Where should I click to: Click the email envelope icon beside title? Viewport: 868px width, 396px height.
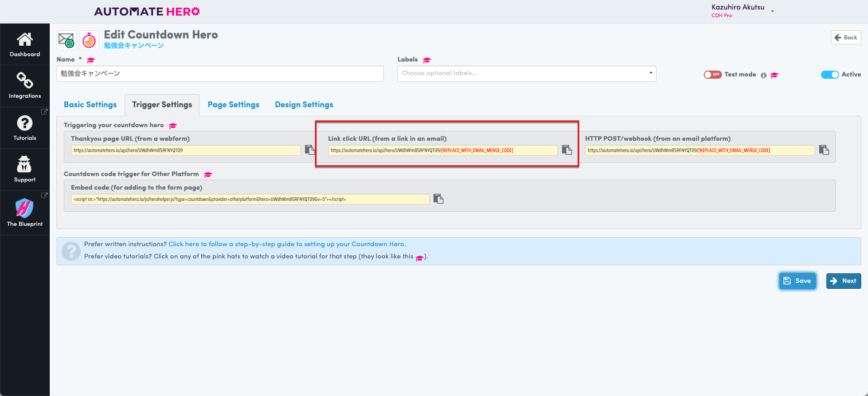[66, 40]
